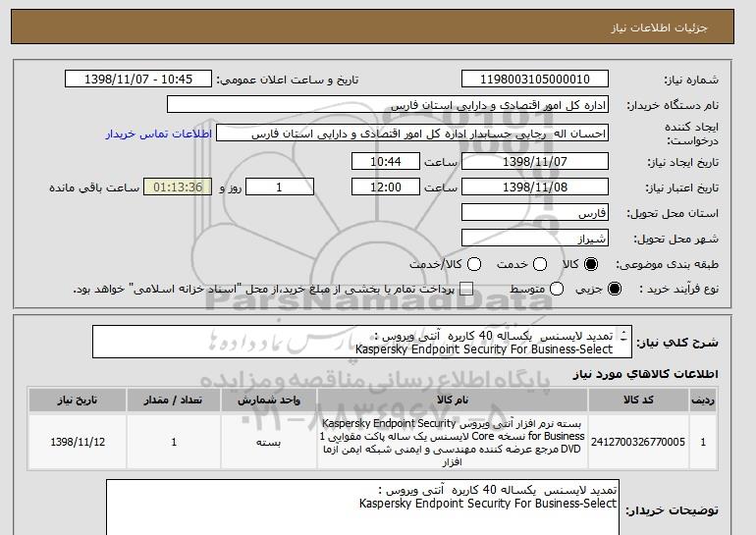Click the buyer organization name field
The height and width of the screenshot is (535, 756).
click(x=388, y=105)
